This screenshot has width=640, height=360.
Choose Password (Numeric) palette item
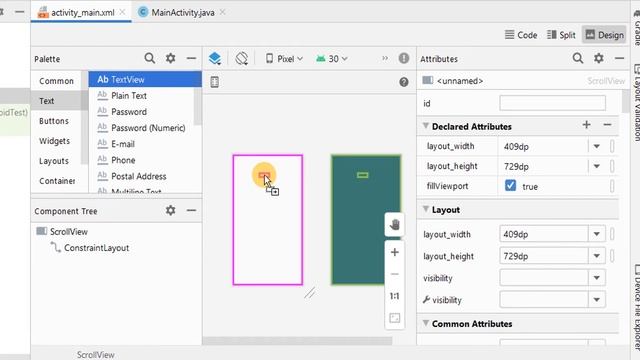pyautogui.click(x=141, y=128)
